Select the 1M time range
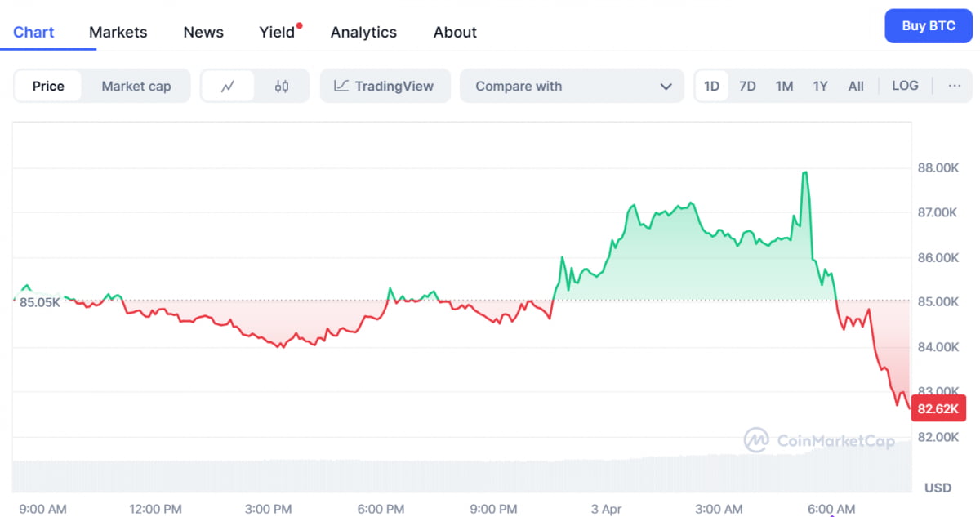 [x=784, y=86]
